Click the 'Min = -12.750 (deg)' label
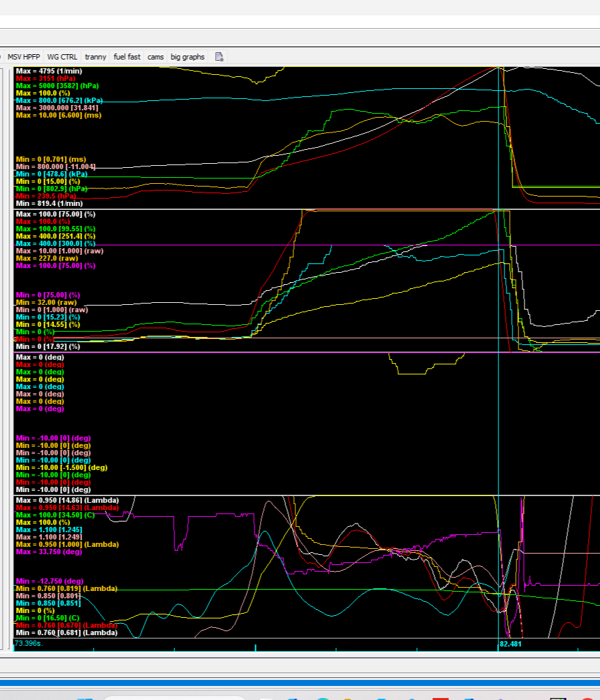 pos(49,581)
